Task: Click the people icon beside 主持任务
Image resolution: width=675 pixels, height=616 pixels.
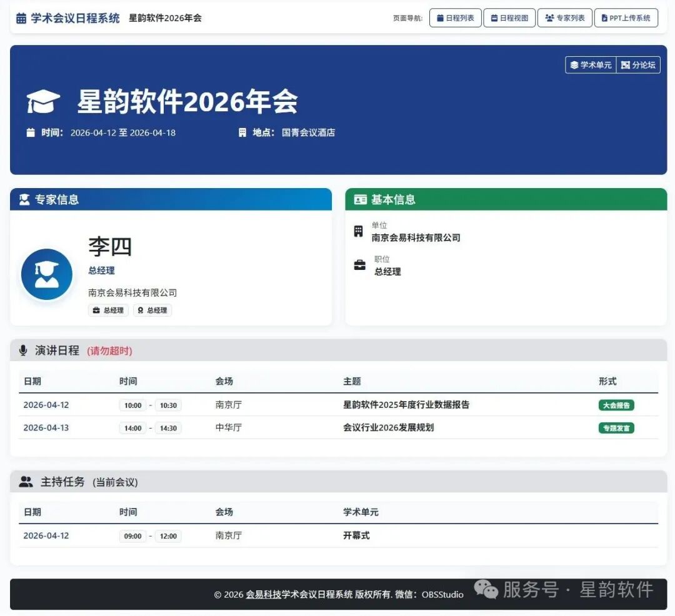Action: coord(26,482)
